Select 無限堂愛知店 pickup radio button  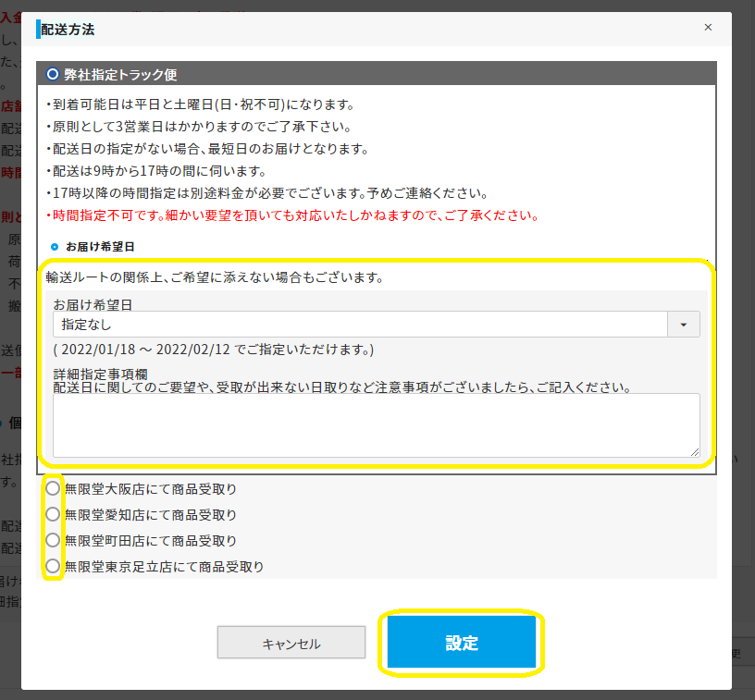click(54, 514)
